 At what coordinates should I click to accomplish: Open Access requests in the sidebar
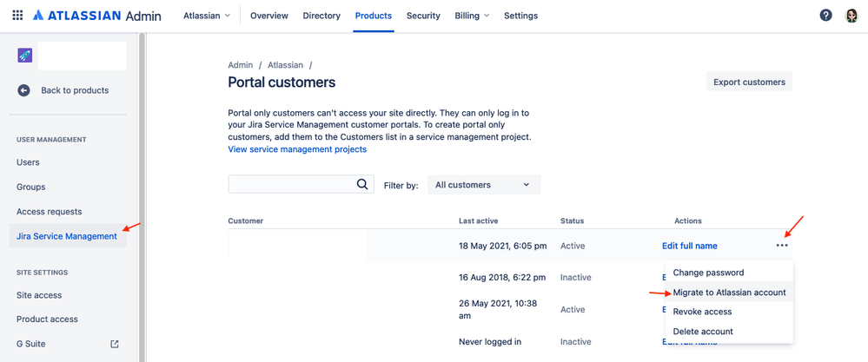click(49, 212)
